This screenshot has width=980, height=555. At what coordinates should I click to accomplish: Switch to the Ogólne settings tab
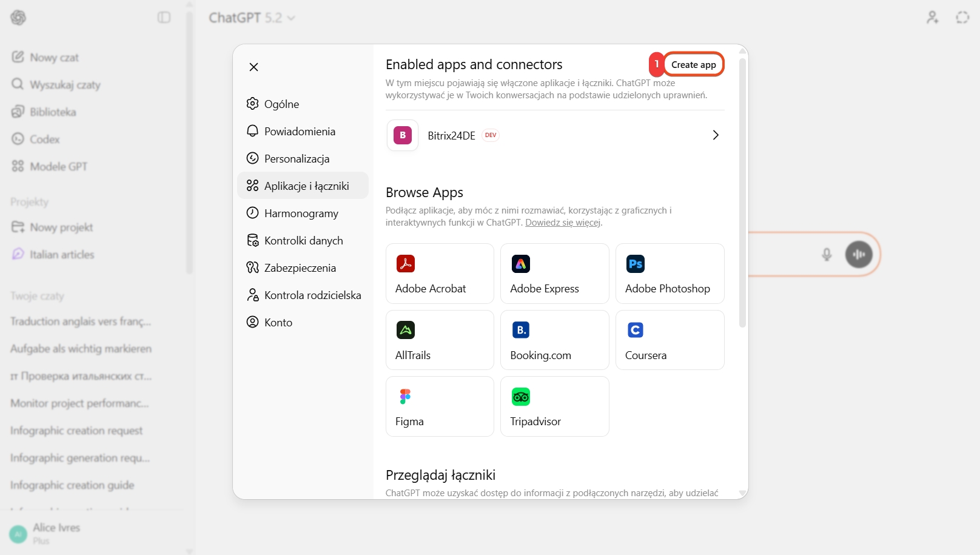coord(281,104)
